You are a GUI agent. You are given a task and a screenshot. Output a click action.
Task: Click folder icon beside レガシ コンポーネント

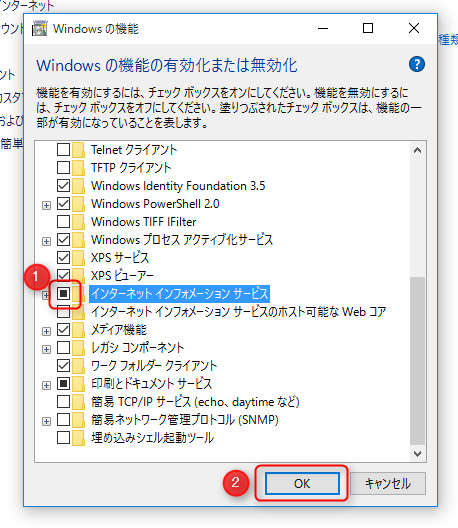pyautogui.click(x=78, y=348)
